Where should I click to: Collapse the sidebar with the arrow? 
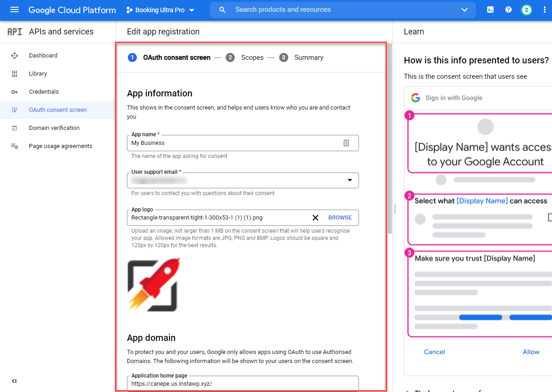tap(14, 381)
